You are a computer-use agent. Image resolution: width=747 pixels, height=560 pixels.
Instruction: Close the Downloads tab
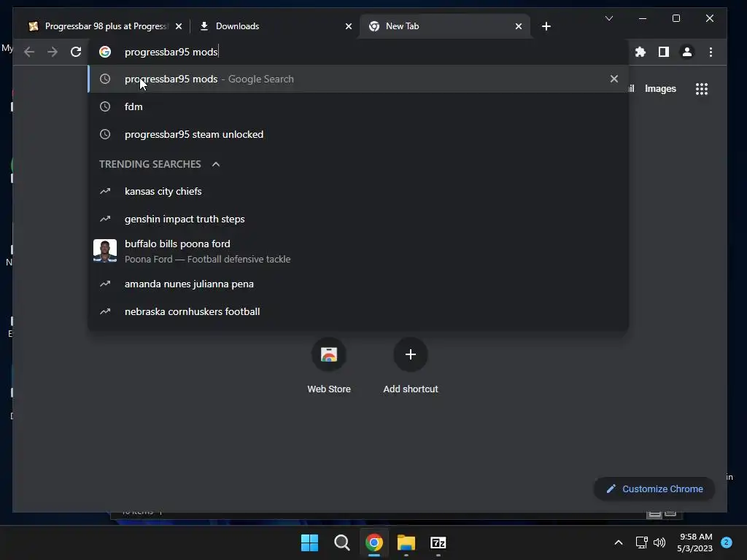point(349,26)
